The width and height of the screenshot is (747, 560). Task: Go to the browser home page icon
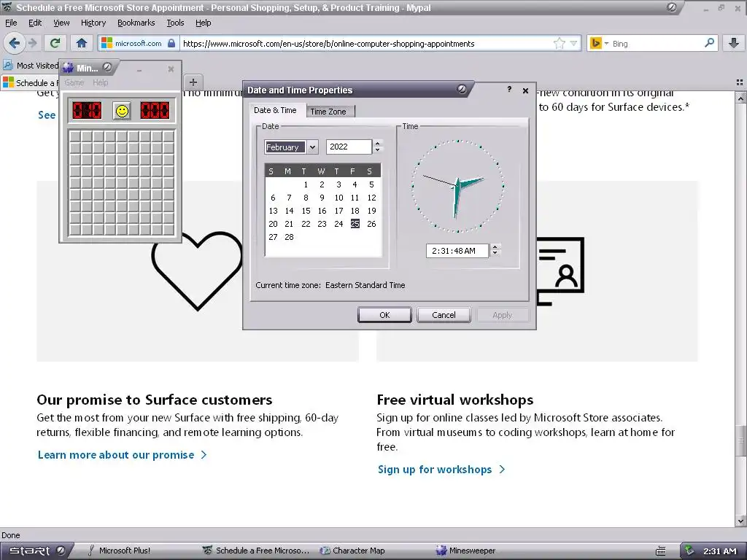click(x=82, y=43)
